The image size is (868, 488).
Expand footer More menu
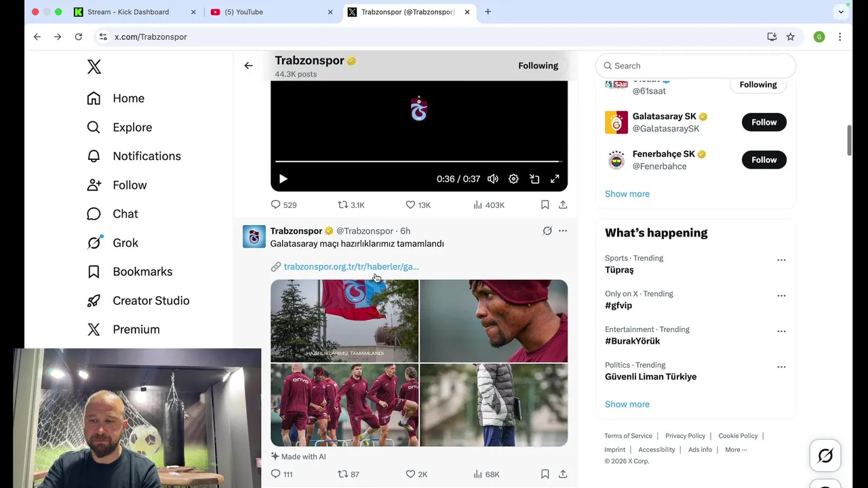coord(736,450)
